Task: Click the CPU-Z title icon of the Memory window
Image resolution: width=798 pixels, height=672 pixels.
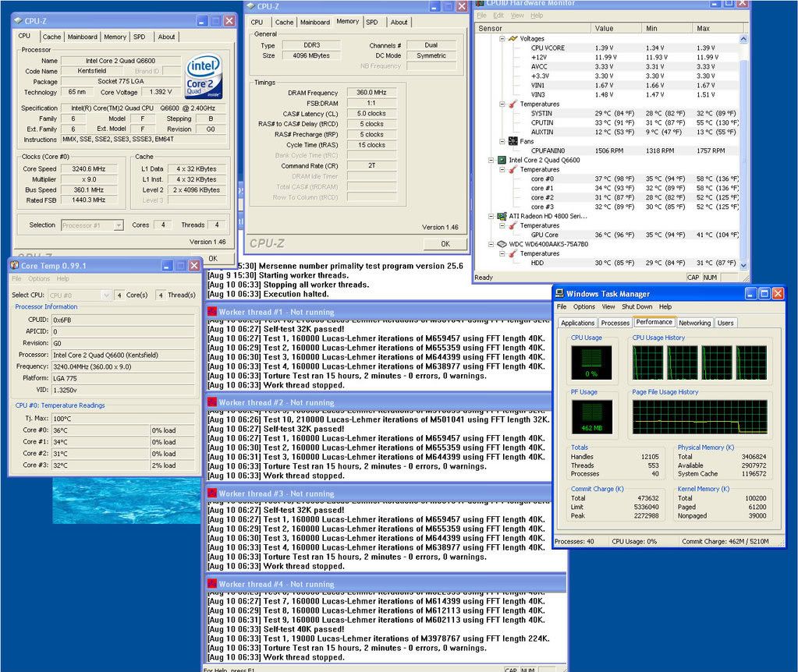Action: point(250,6)
